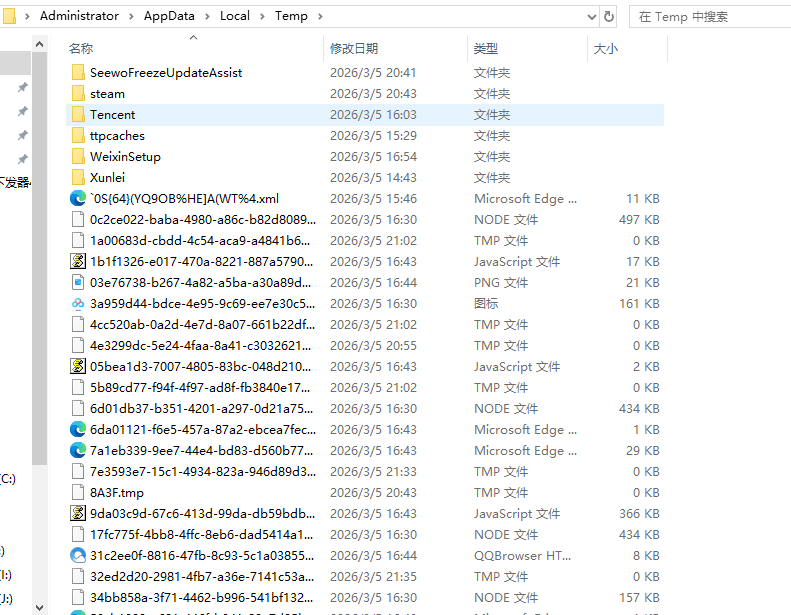The image size is (791, 615).
Task: Select the JavaScript icon for file 1b1f1326
Action: click(78, 262)
